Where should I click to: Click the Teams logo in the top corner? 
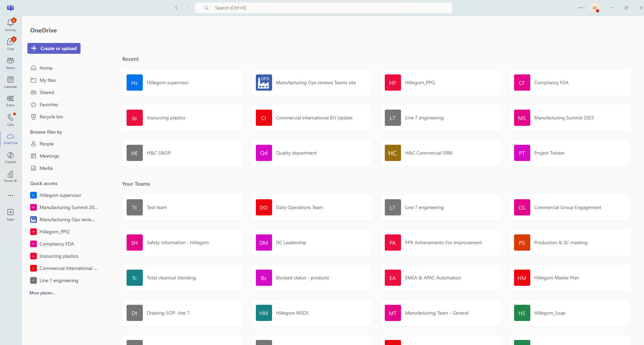[x=10, y=8]
